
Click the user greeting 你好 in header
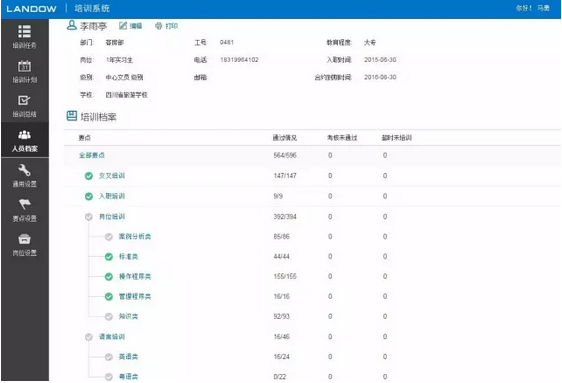pyautogui.click(x=532, y=8)
